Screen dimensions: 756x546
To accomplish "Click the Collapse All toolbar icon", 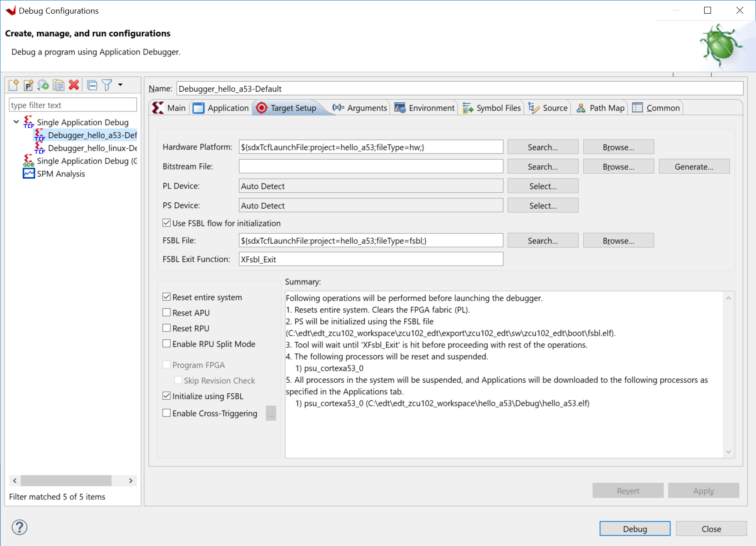I will point(92,85).
